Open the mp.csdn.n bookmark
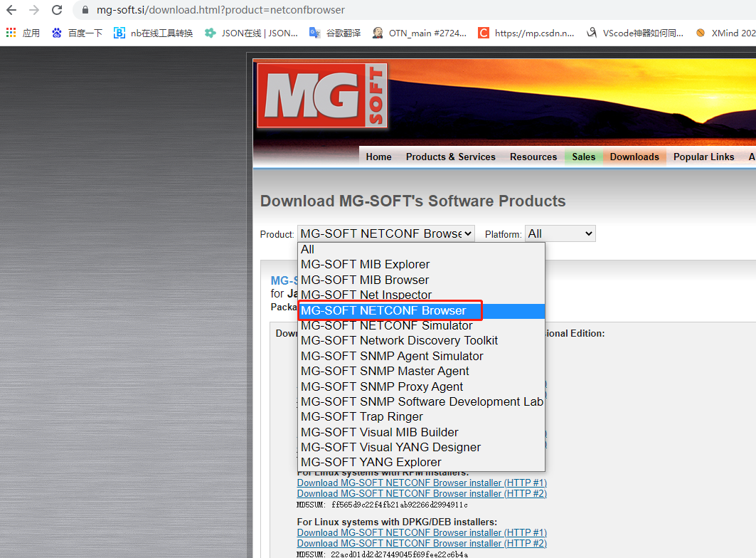 (x=526, y=33)
